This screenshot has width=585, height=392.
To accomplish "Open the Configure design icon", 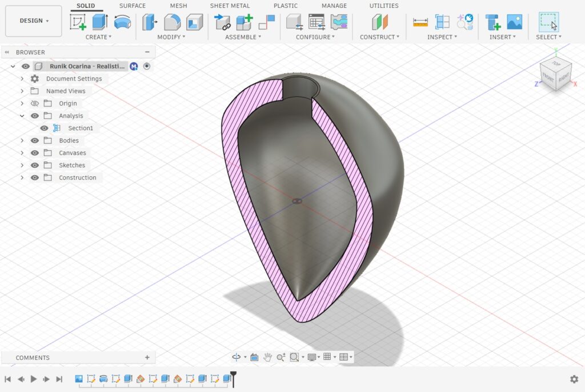I will pyautogui.click(x=294, y=22).
